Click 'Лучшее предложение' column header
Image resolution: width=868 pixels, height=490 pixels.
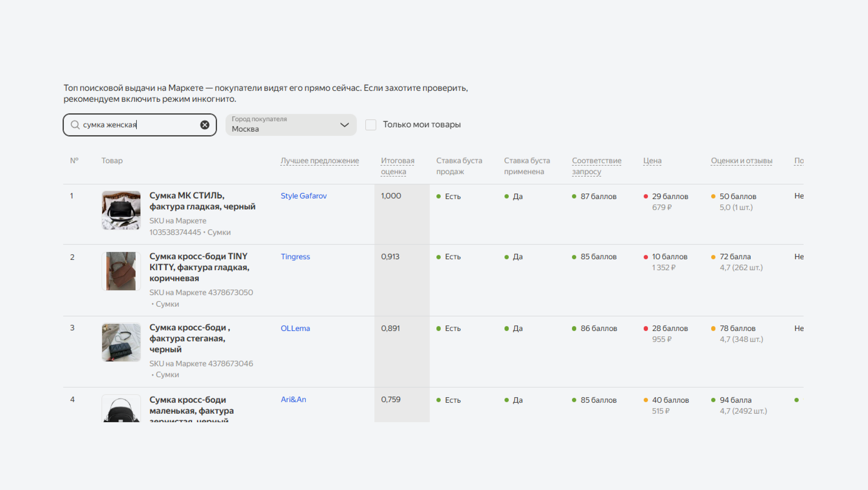pos(320,160)
